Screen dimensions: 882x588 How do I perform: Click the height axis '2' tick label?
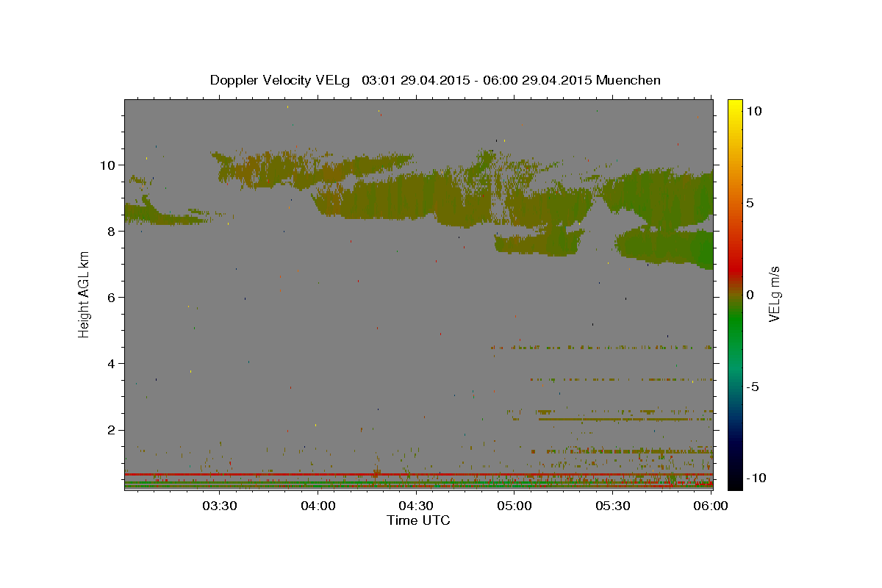point(110,430)
